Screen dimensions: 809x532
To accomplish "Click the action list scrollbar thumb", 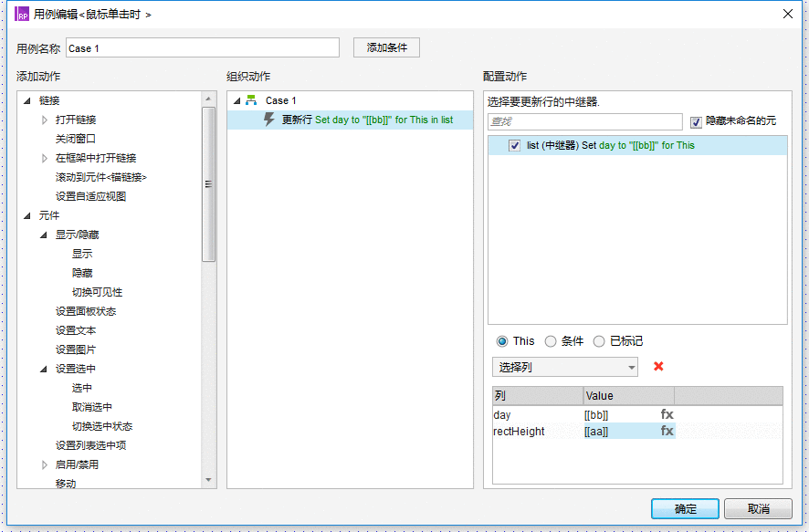I will click(x=208, y=184).
